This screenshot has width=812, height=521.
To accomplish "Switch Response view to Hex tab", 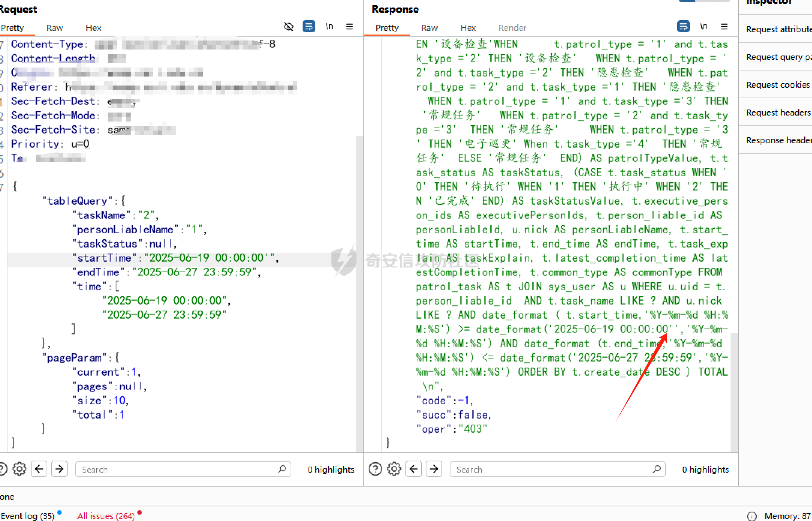I will 468,28.
